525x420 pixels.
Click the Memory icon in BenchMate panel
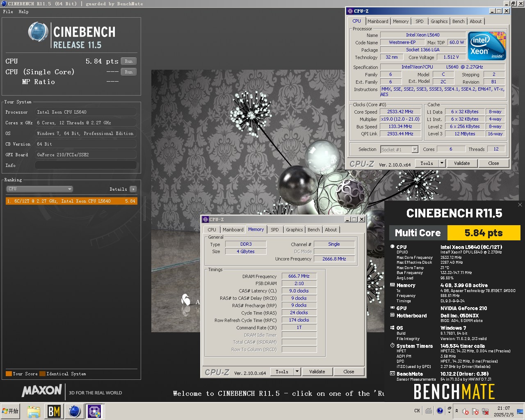click(x=393, y=285)
